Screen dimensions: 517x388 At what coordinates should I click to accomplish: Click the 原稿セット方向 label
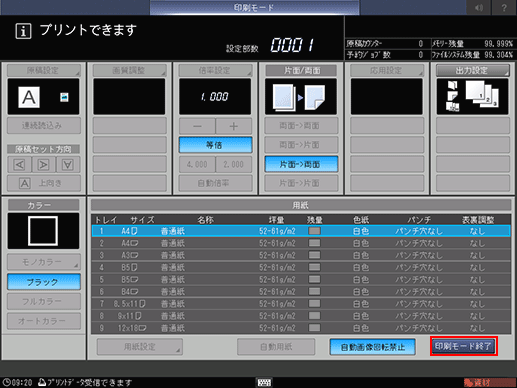pos(43,149)
